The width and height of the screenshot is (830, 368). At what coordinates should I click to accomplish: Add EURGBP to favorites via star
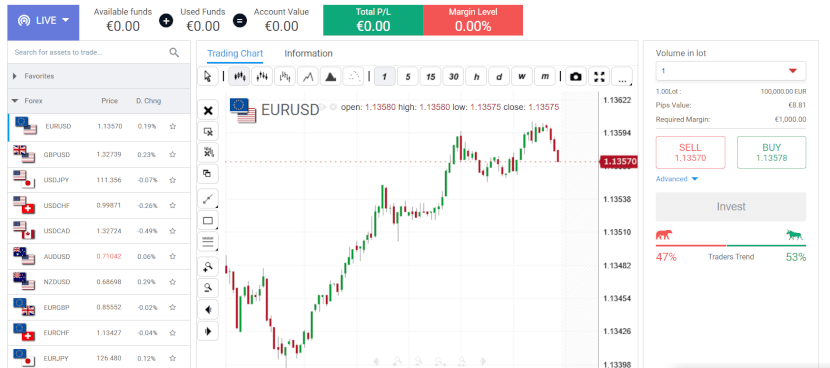173,307
